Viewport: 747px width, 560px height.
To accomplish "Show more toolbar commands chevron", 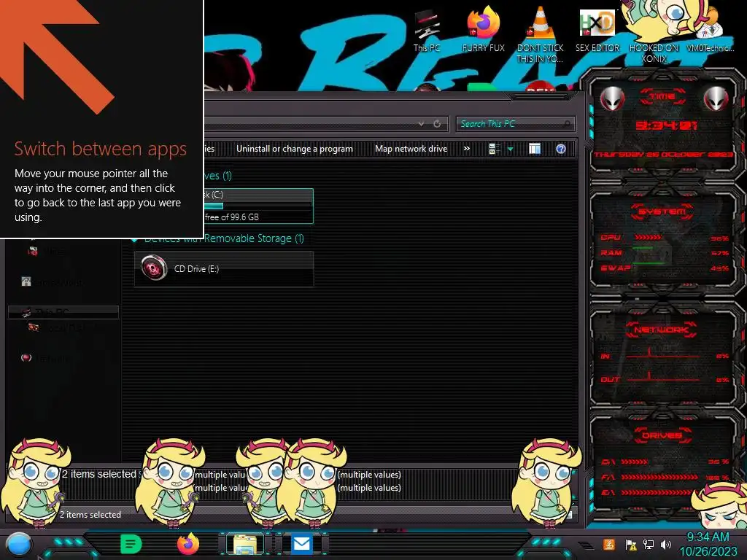I will [467, 149].
